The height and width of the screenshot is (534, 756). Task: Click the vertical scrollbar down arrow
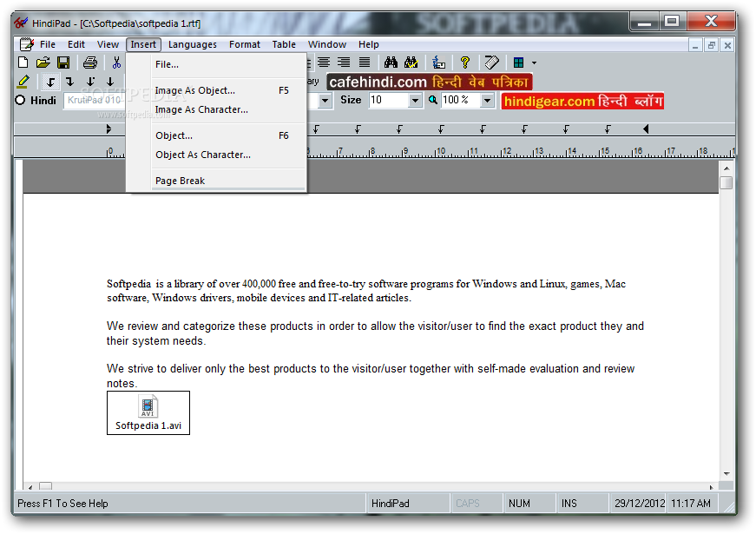point(726,474)
